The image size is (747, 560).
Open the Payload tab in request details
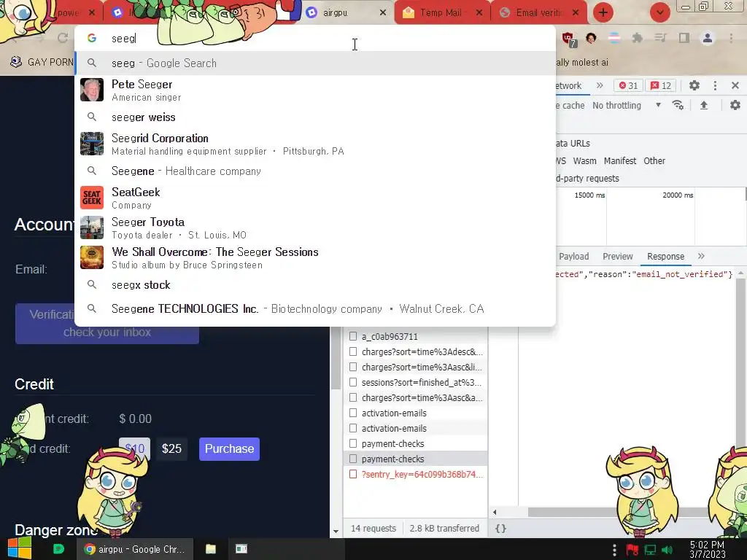click(573, 256)
